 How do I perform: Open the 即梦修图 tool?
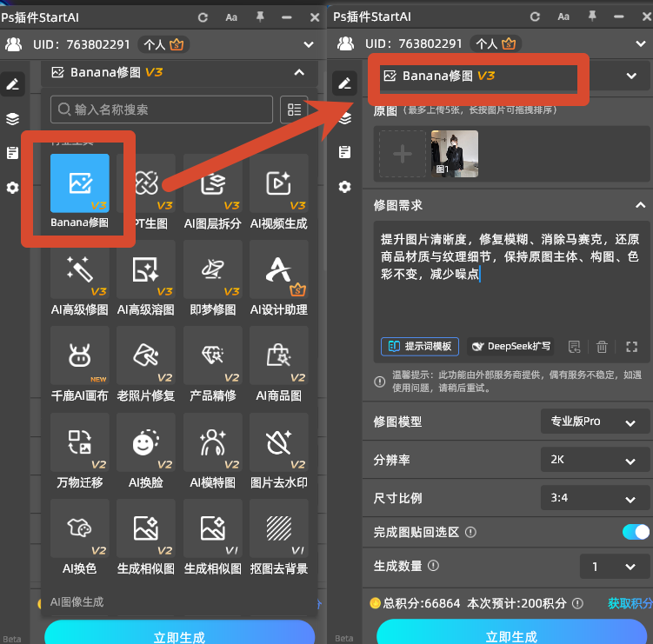pos(212,269)
